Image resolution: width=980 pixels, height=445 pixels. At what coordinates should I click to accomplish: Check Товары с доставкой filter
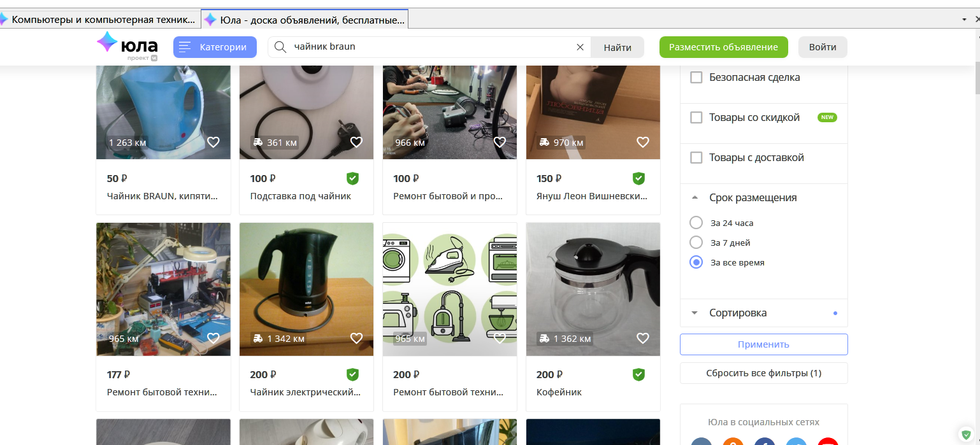pos(696,157)
